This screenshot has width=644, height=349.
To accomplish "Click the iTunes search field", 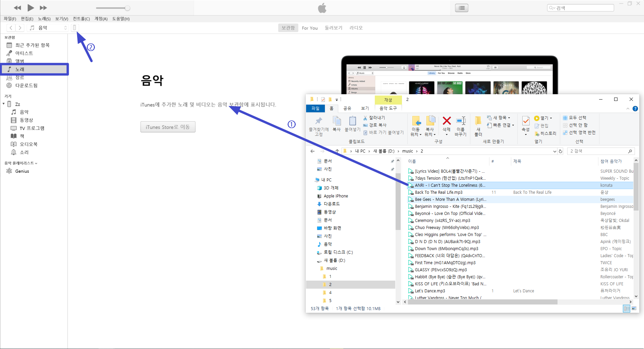I will coord(581,8).
